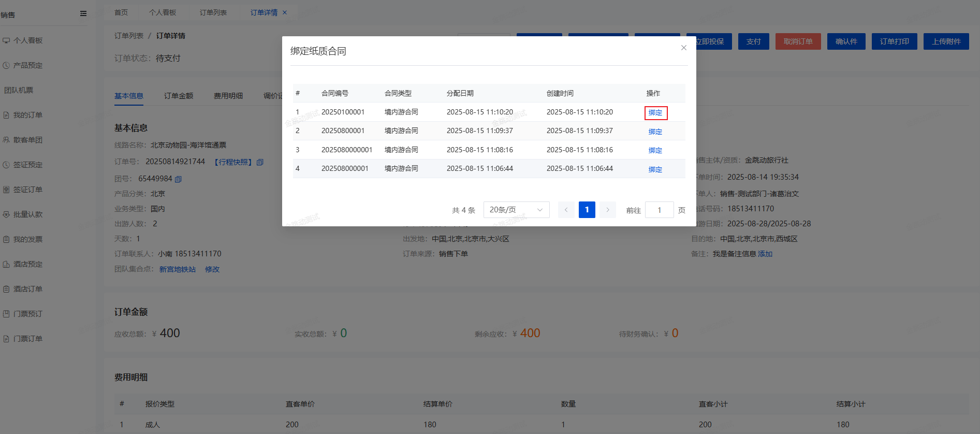Click the 取消订单 button
Image resolution: width=980 pixels, height=434 pixels.
798,41
